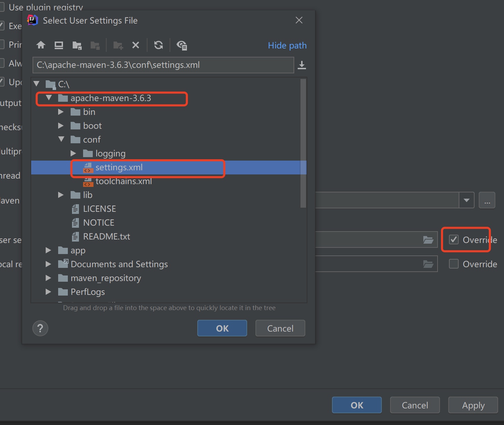Open recent paths history arrow icon

pyautogui.click(x=302, y=65)
